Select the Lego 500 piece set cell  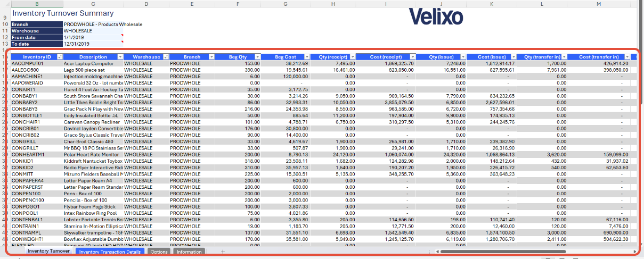[x=93, y=70]
